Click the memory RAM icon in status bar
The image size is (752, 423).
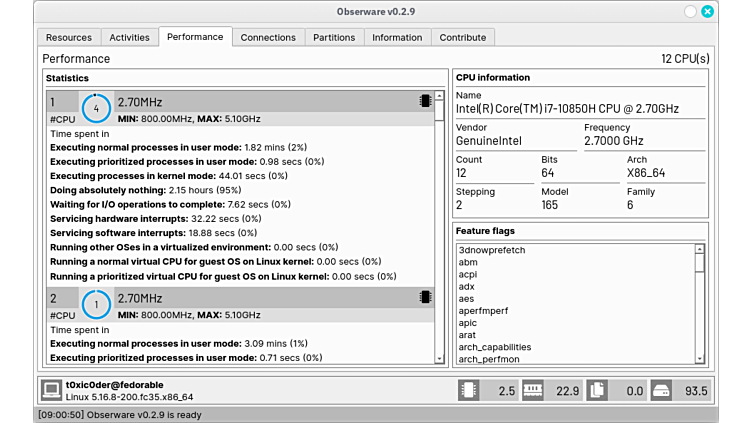532,390
